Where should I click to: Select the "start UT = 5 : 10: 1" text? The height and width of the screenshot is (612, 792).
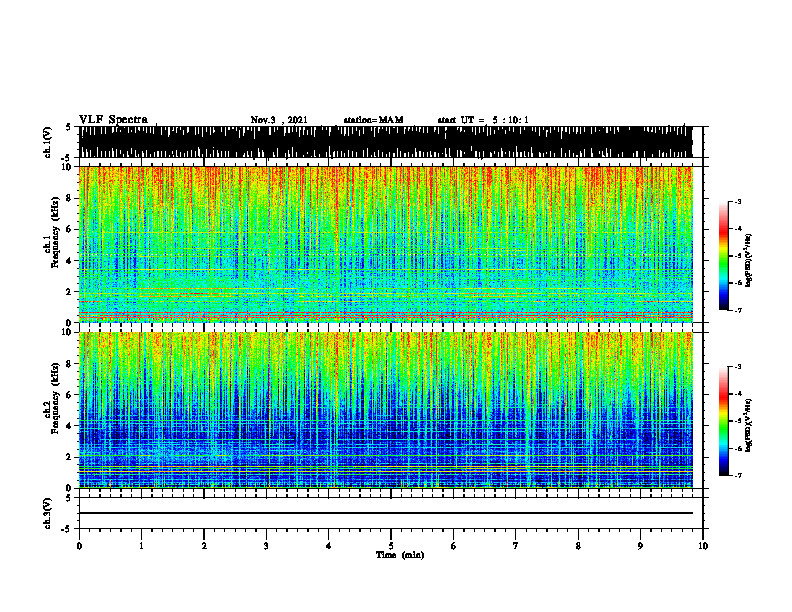pyautogui.click(x=483, y=120)
